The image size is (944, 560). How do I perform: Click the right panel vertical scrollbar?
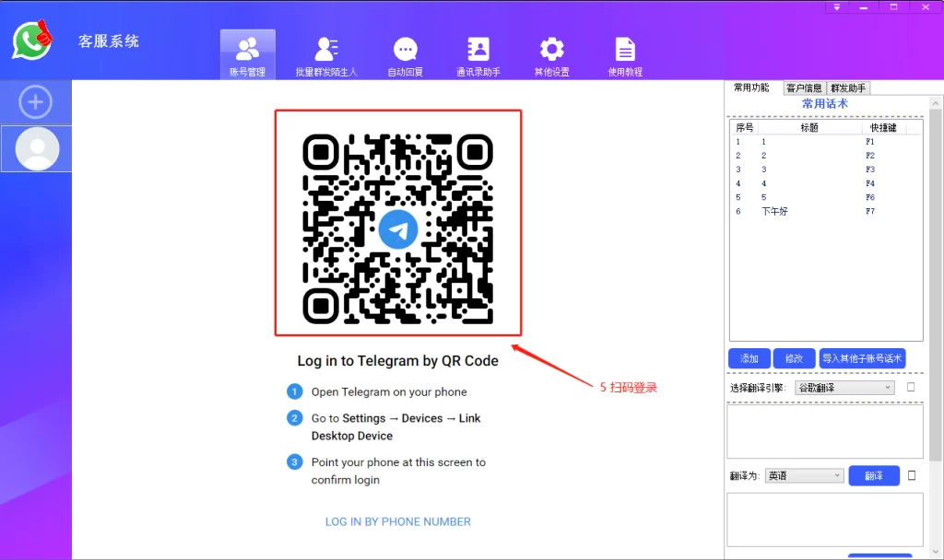click(x=936, y=286)
